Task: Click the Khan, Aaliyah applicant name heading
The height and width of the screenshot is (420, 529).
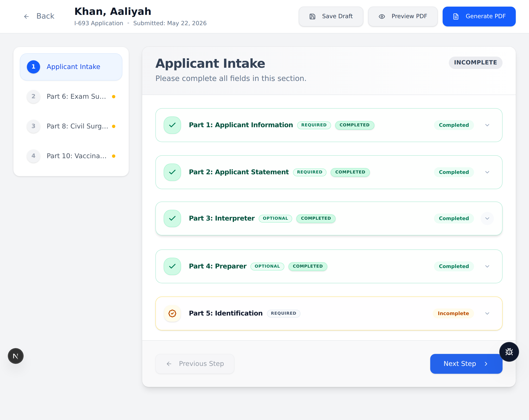Action: tap(113, 12)
